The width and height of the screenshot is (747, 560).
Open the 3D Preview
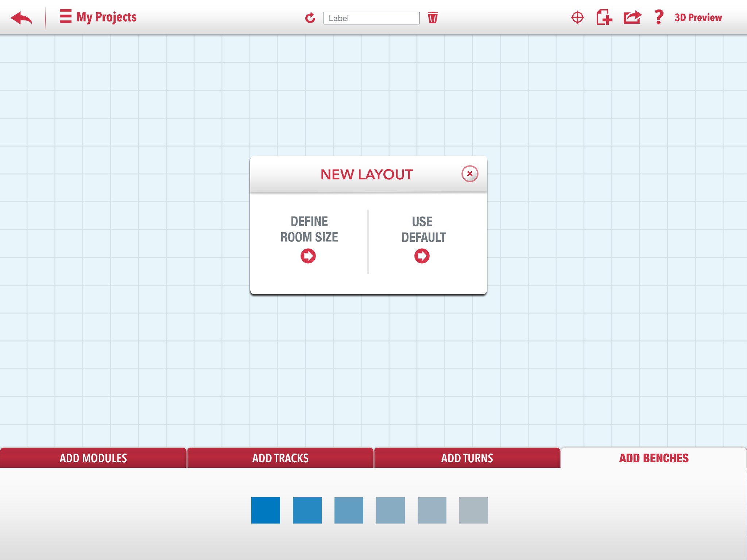tap(698, 17)
